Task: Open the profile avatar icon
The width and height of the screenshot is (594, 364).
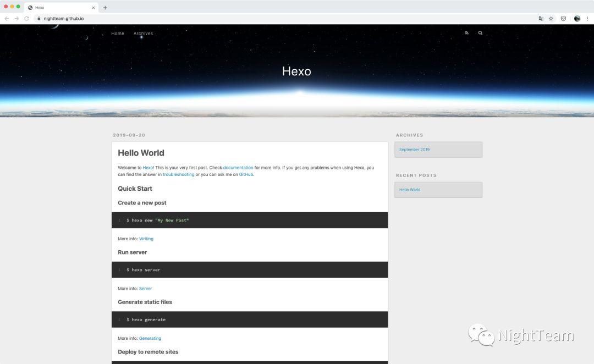Action: [x=577, y=19]
